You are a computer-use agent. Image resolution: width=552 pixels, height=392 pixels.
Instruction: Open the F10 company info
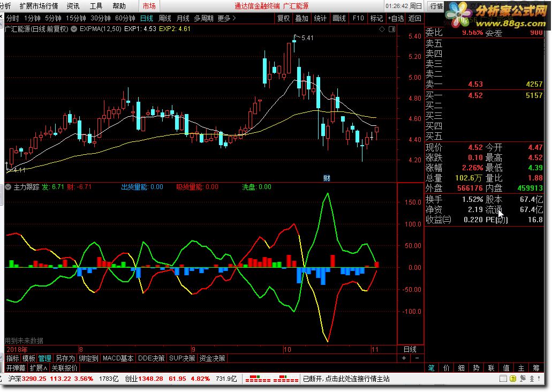pos(358,18)
